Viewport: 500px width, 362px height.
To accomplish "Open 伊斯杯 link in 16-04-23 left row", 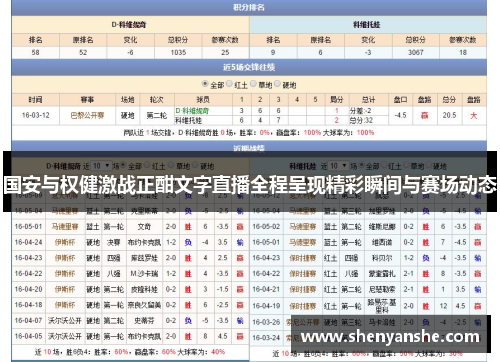I will [x=65, y=258].
